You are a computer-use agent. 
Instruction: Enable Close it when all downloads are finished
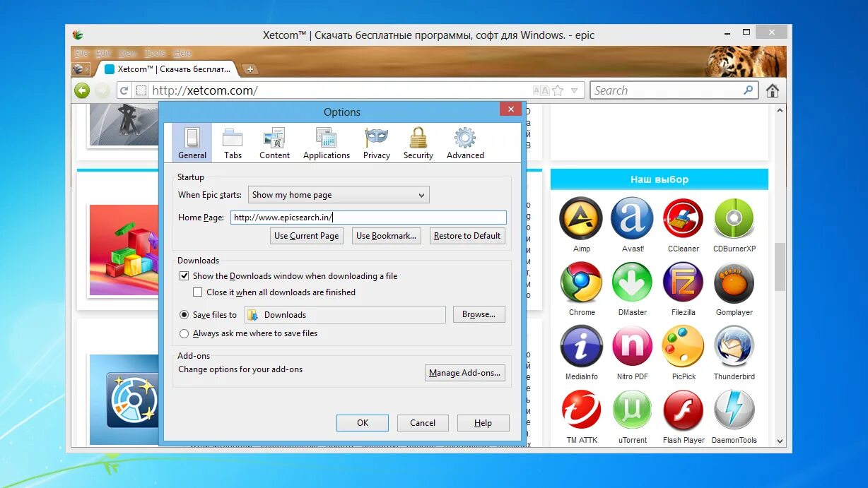(198, 292)
